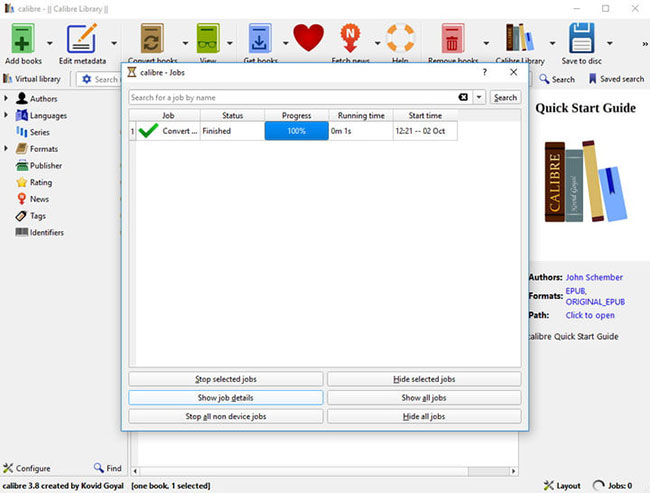Select the Tags category

(31, 216)
